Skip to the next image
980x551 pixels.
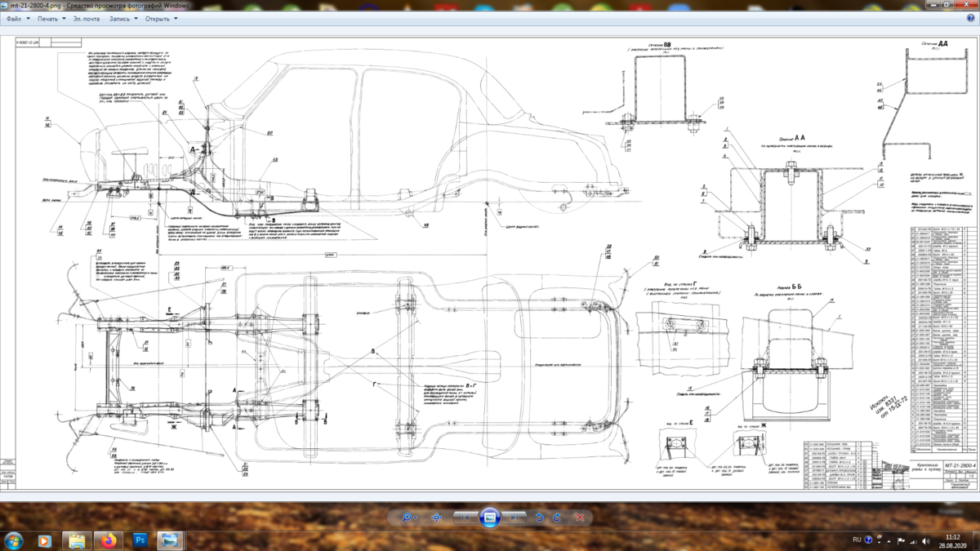515,518
